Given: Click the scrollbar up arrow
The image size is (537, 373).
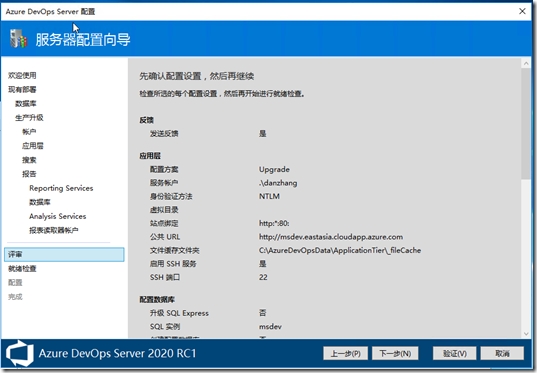Looking at the screenshot, I should (526, 63).
